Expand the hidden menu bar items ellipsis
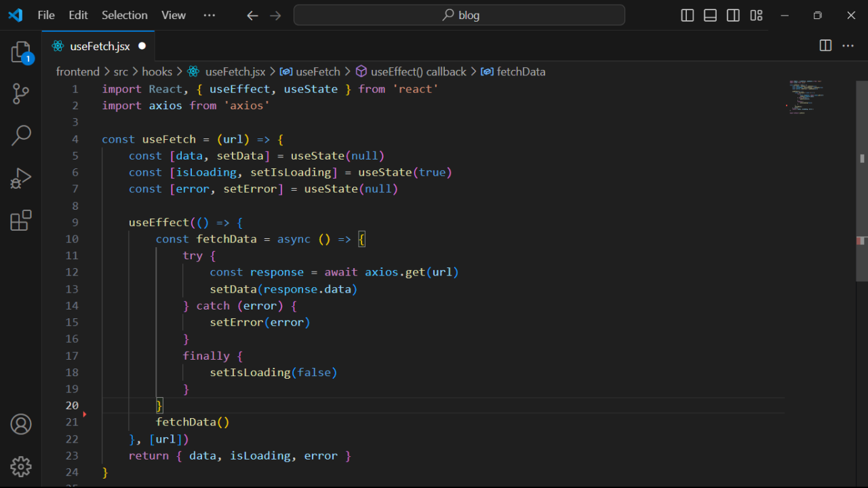 [209, 16]
